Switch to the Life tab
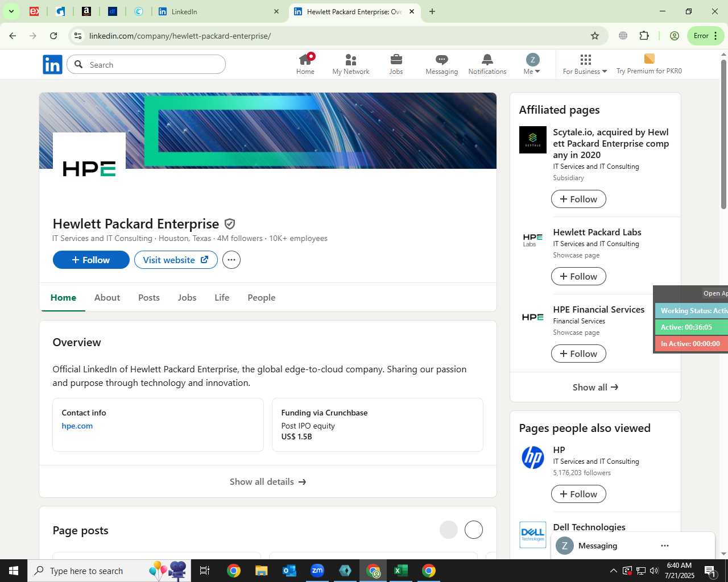 click(222, 298)
